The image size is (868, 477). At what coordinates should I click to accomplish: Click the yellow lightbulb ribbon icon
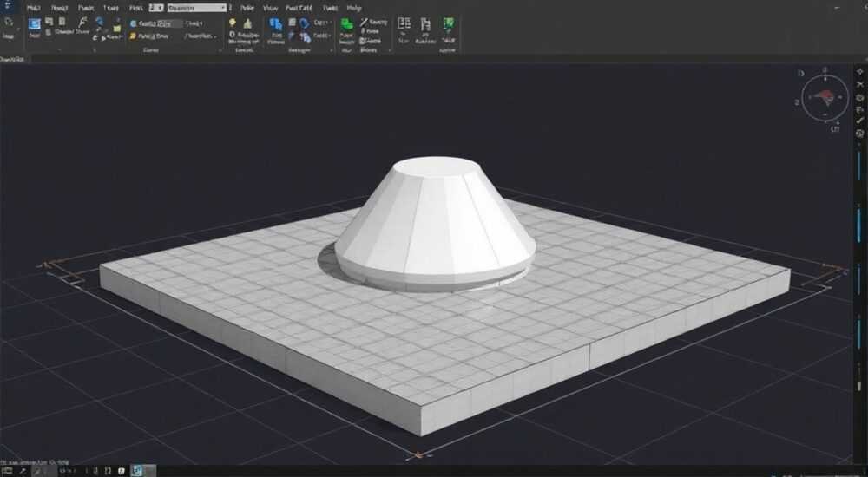pos(233,23)
